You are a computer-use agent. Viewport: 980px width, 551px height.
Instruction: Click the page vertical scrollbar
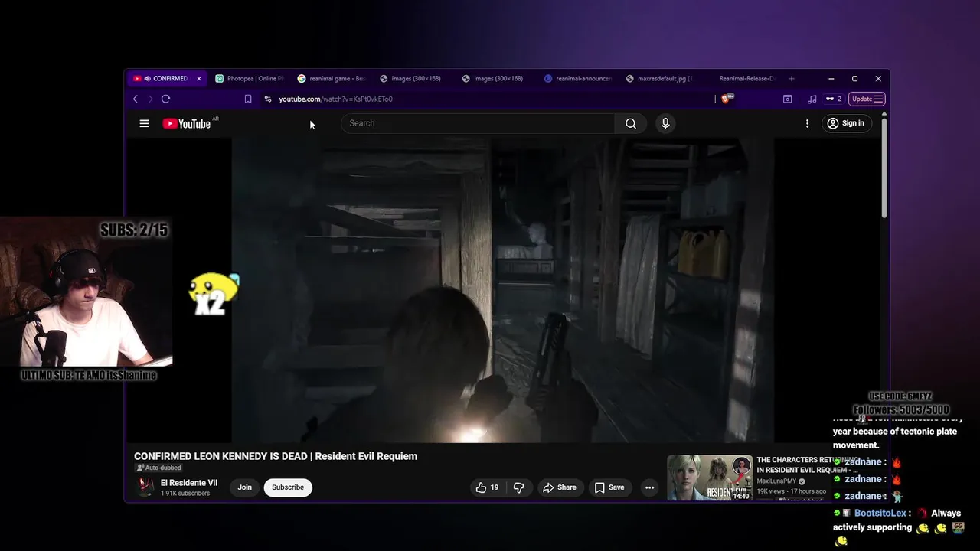884,168
